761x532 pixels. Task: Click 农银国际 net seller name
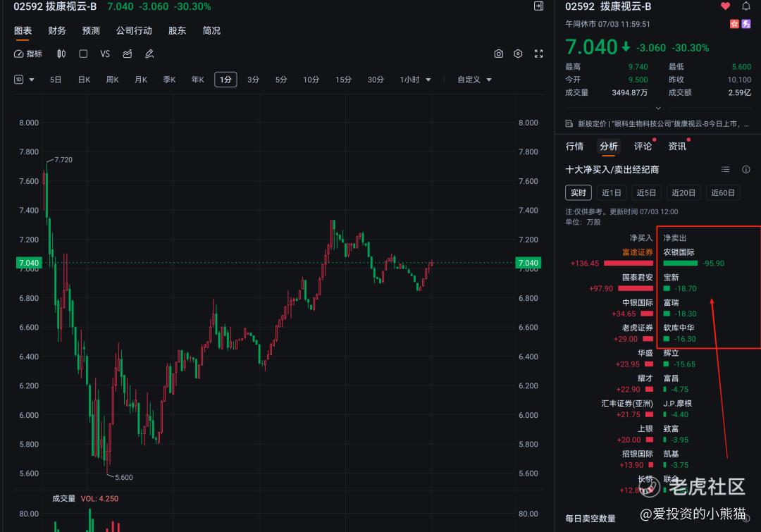tap(679, 252)
